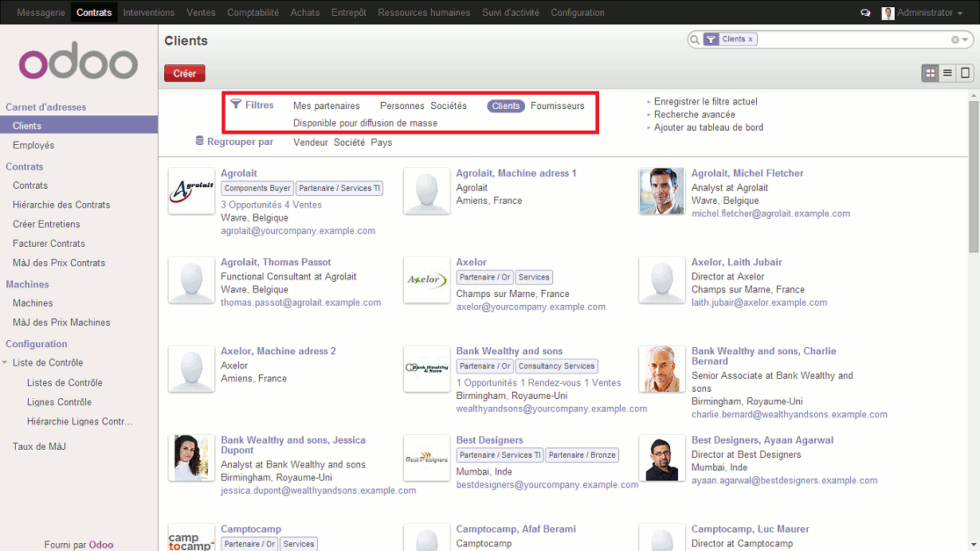Expand Enregistrer le filtre actuel
980x551 pixels.
(x=705, y=102)
